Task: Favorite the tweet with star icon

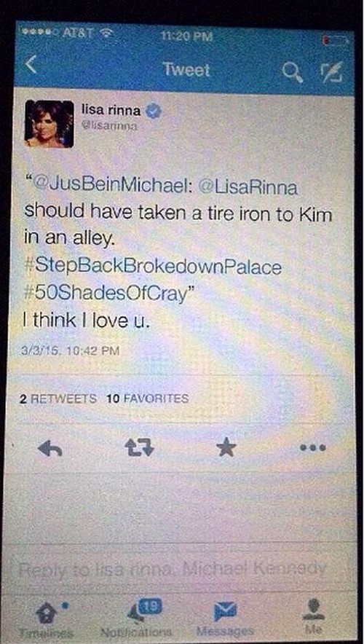Action: [226, 448]
